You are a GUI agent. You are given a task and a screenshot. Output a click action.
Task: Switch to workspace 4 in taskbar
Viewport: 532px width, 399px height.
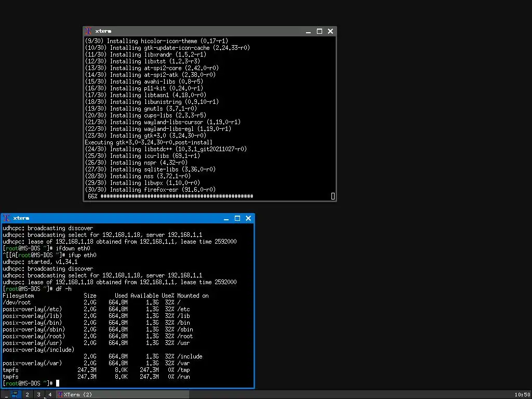coord(50,395)
